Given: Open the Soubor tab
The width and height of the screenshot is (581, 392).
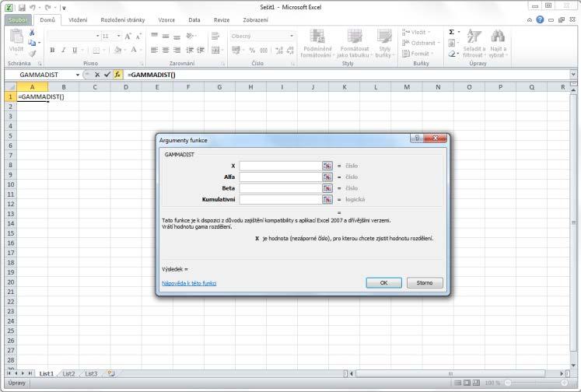Looking at the screenshot, I should [x=18, y=20].
